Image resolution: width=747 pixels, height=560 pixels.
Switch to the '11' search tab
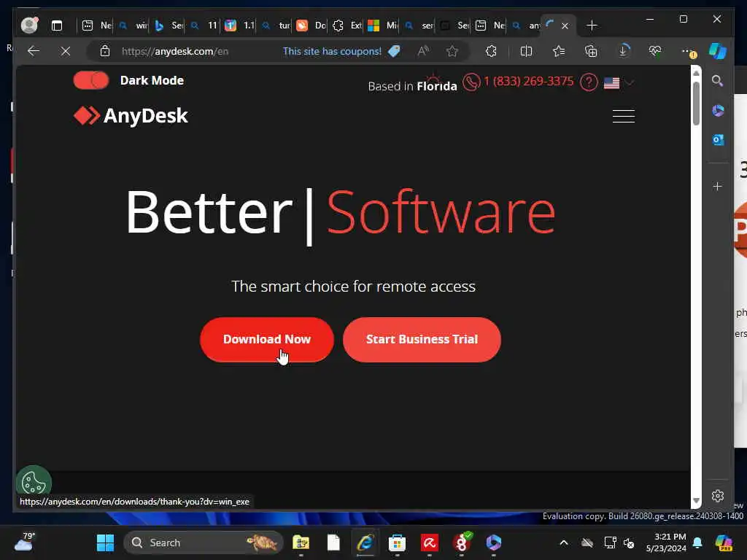tap(204, 26)
